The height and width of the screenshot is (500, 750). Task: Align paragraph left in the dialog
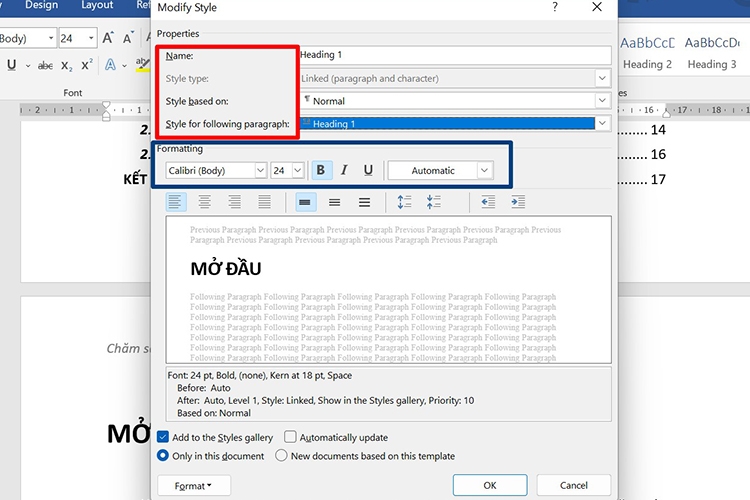[x=176, y=202]
